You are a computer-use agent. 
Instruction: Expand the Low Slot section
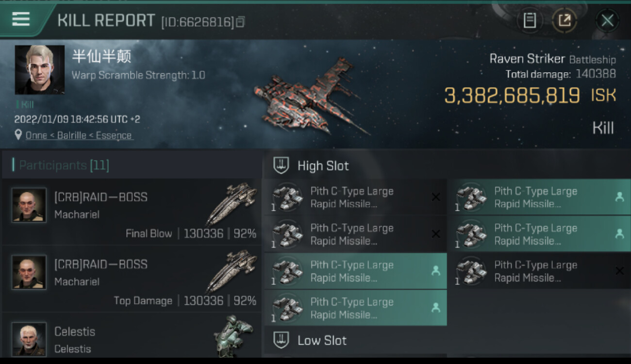point(322,340)
